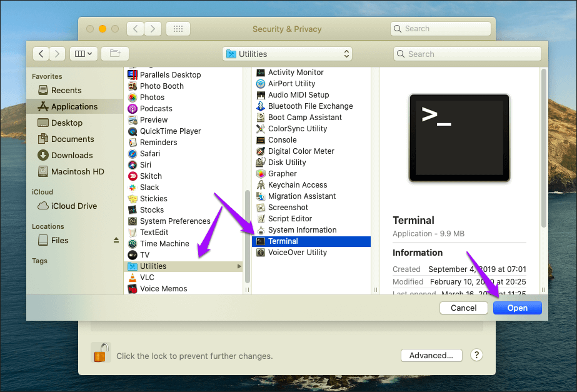Open the Utilities folder location dropdown

[287, 54]
